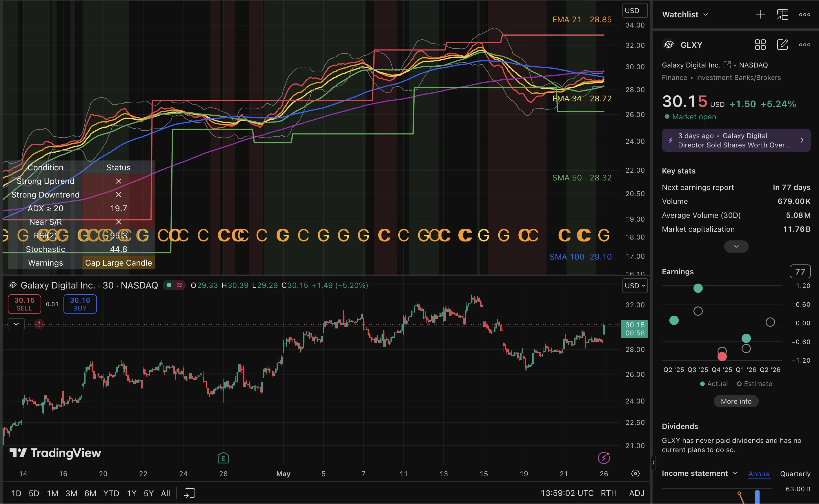Toggle the market open status indicator
The image size is (819, 504).
pos(169,285)
